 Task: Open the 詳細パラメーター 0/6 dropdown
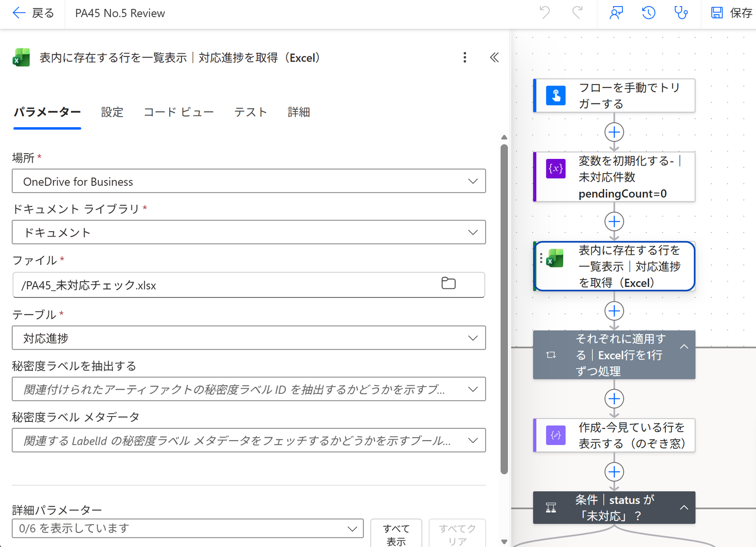point(188,528)
